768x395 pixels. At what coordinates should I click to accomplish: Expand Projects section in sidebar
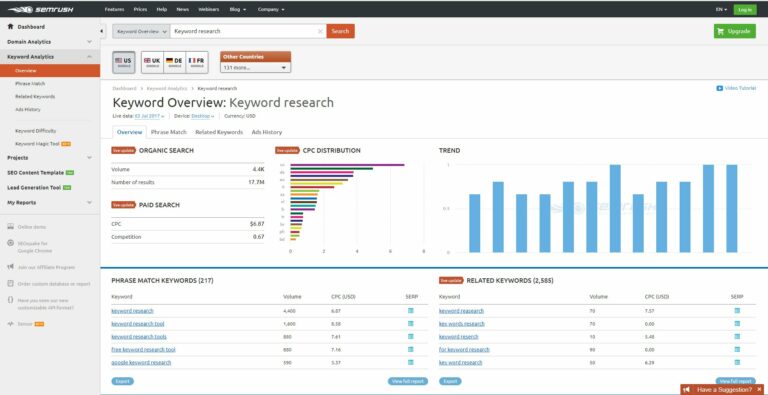[x=89, y=158]
